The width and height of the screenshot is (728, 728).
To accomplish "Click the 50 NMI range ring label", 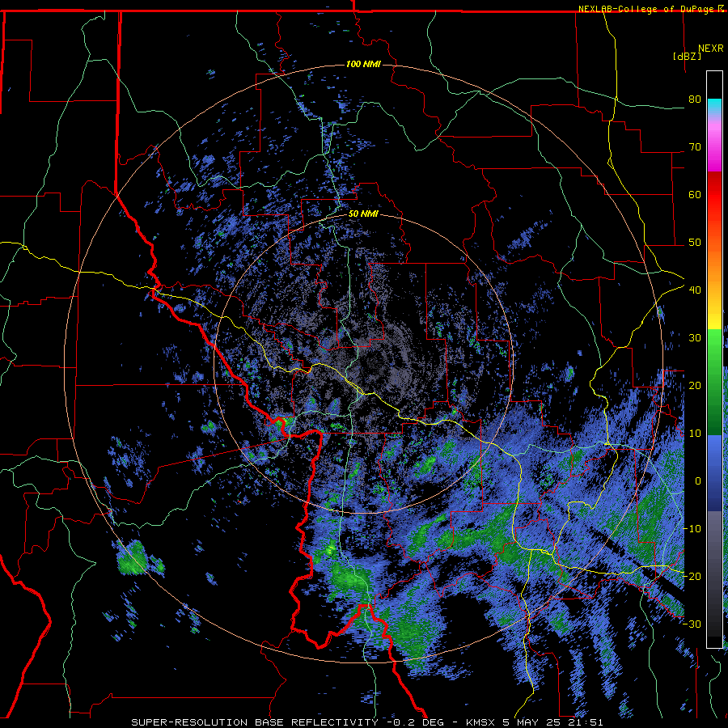I will click(x=363, y=214).
